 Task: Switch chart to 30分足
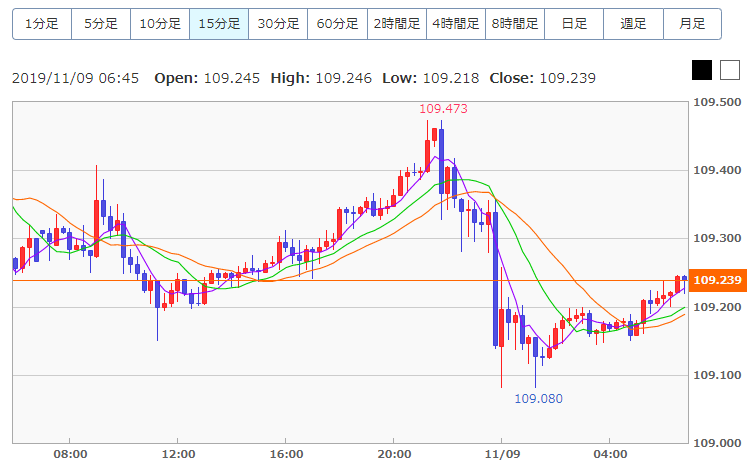[278, 24]
